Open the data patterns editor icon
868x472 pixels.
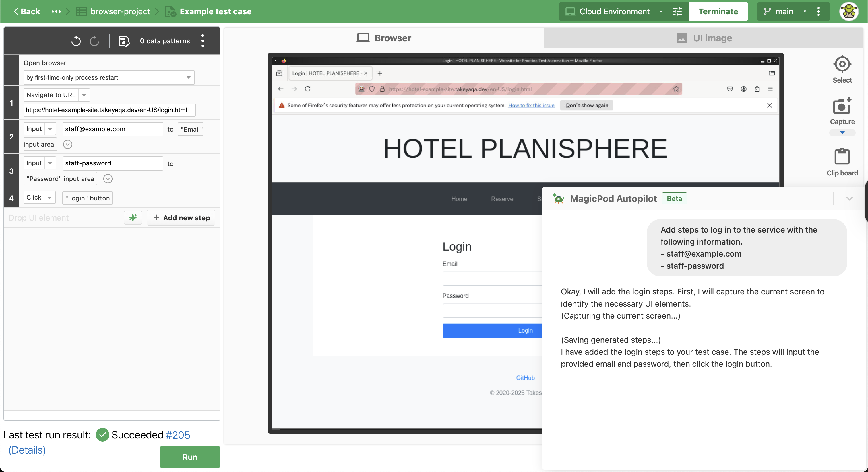[x=124, y=41]
